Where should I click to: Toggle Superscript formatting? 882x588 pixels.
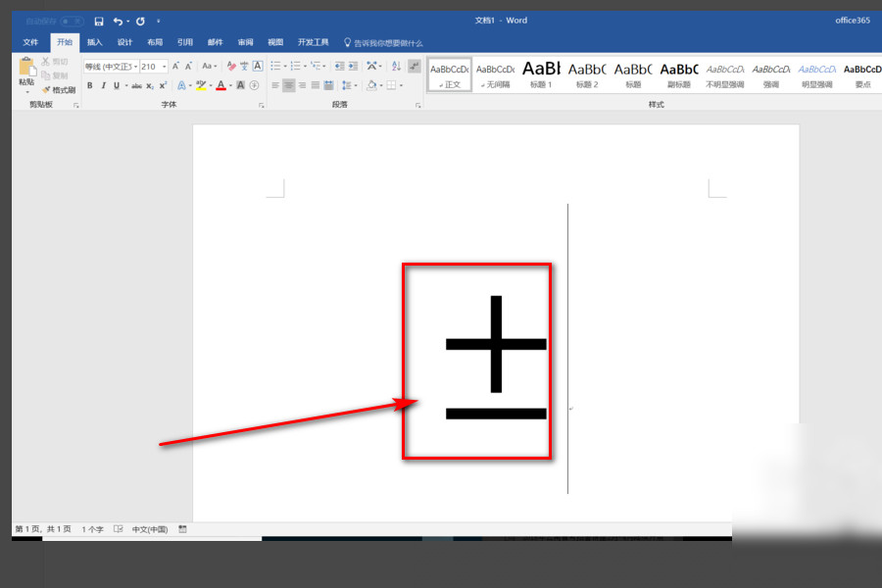click(163, 85)
